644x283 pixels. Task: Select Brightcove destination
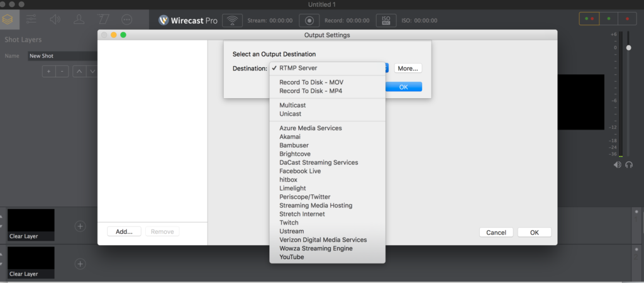click(327, 154)
